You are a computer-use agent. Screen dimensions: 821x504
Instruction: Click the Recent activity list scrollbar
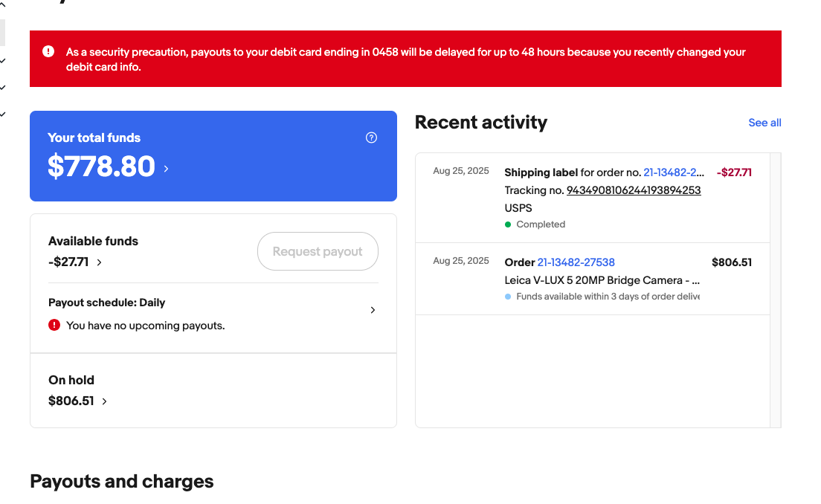click(x=776, y=290)
